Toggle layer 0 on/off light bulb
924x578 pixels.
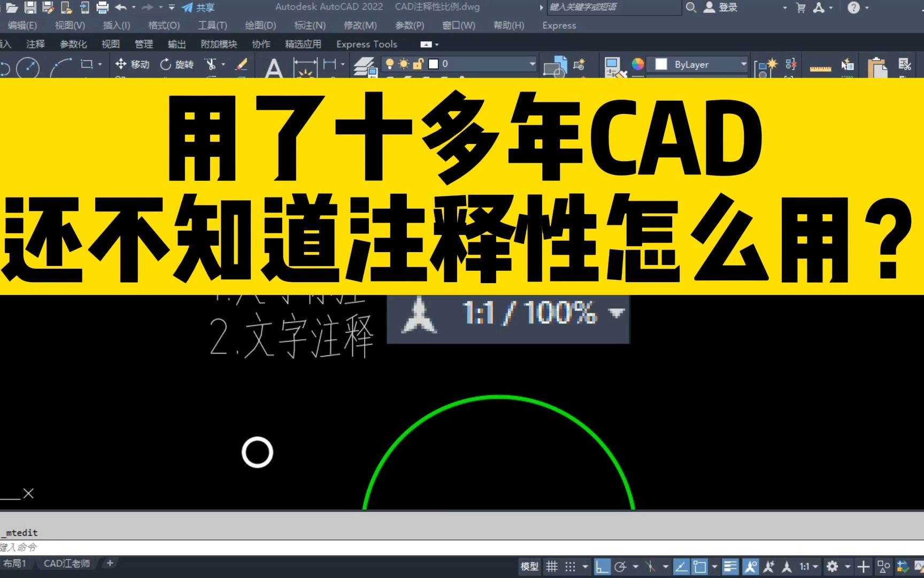[x=390, y=64]
